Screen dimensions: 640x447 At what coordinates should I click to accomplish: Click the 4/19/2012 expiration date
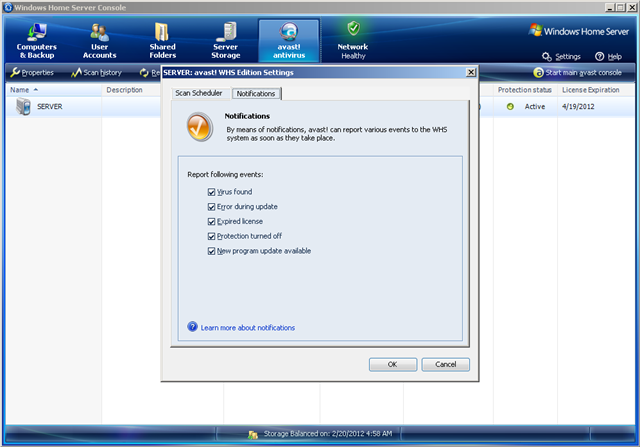tap(578, 107)
